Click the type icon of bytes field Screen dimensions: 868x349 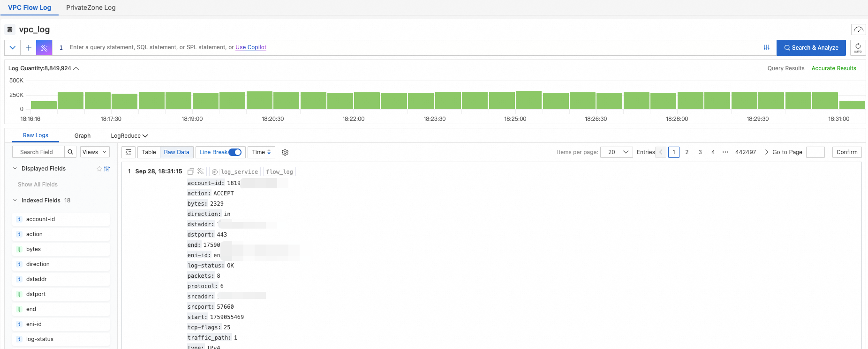click(19, 249)
